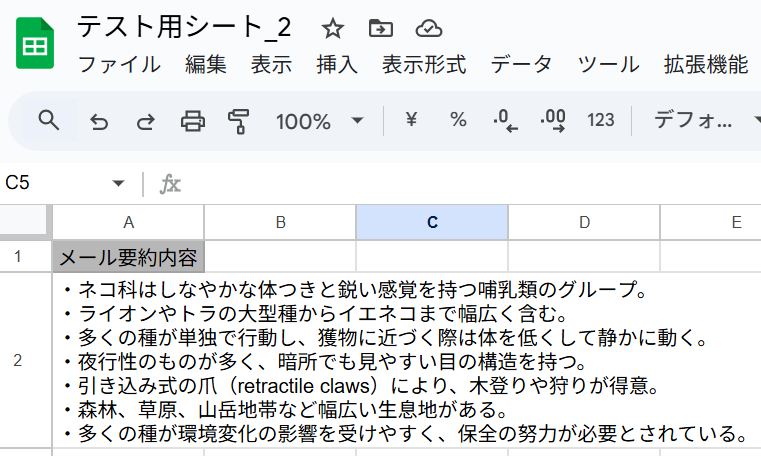The width and height of the screenshot is (761, 456).
Task: Check the cloud save status icon
Action: 429,29
